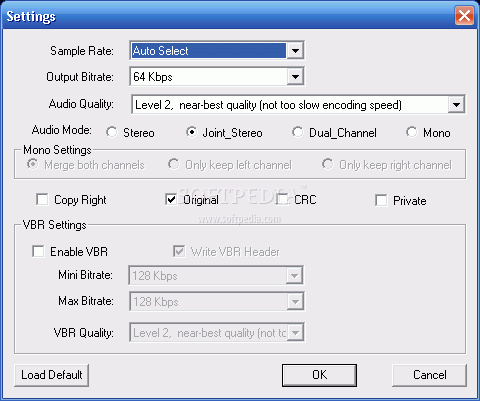Close the Settings dialog with X

[x=464, y=16]
